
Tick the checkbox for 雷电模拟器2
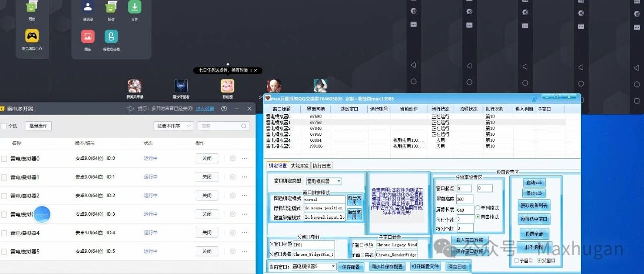(x=4, y=196)
